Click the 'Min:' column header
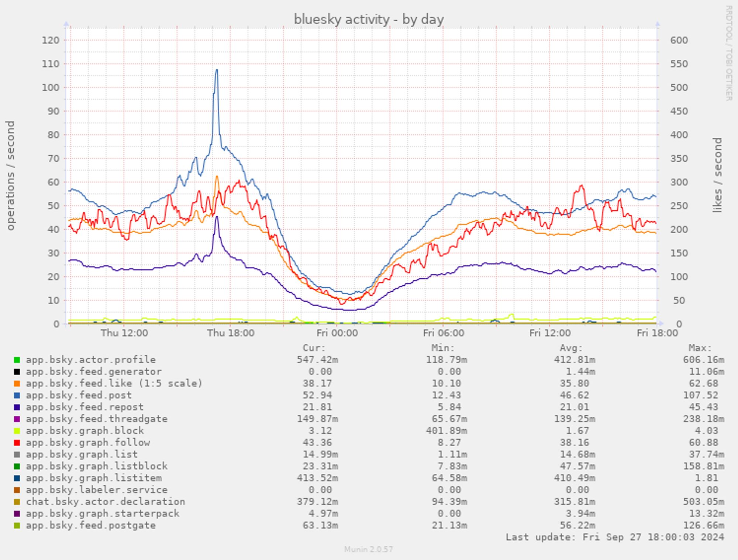 click(443, 348)
